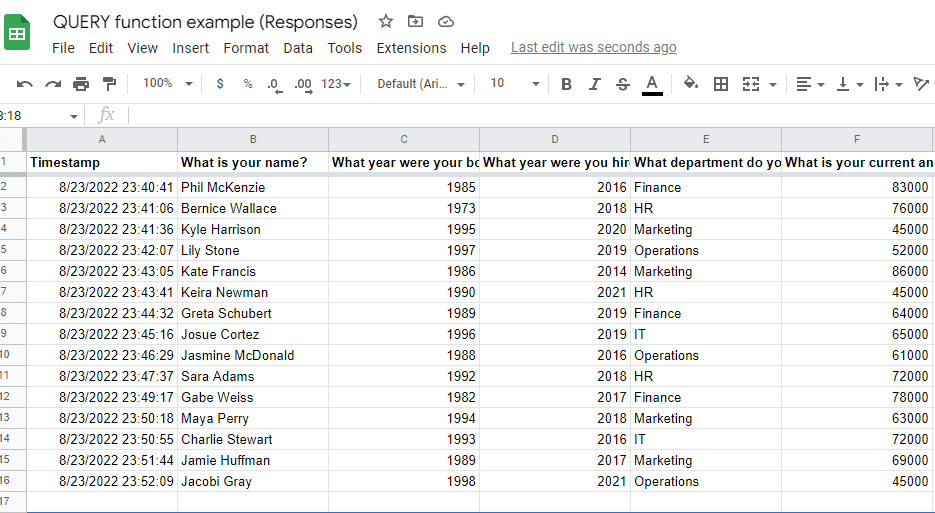Image resolution: width=935 pixels, height=513 pixels.
Task: Open vertical align dropdown
Action: tap(850, 84)
